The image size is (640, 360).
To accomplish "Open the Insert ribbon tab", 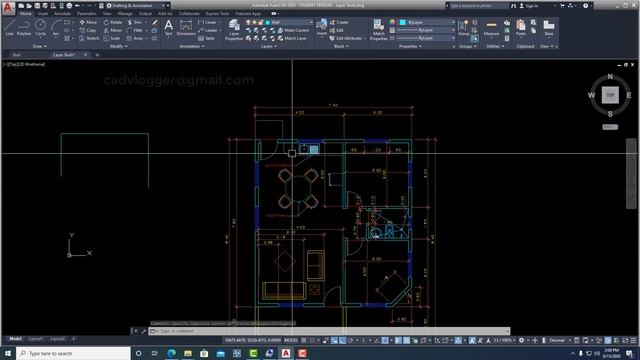I will [42, 13].
